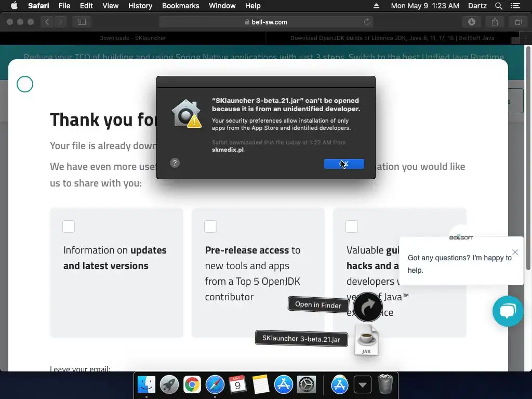Click Safari compass icon in Dock
532x399 pixels.
(215, 385)
